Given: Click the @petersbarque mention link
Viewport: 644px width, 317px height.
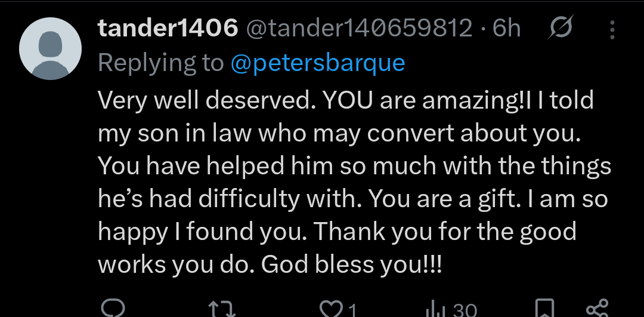Looking at the screenshot, I should pyautogui.click(x=317, y=62).
